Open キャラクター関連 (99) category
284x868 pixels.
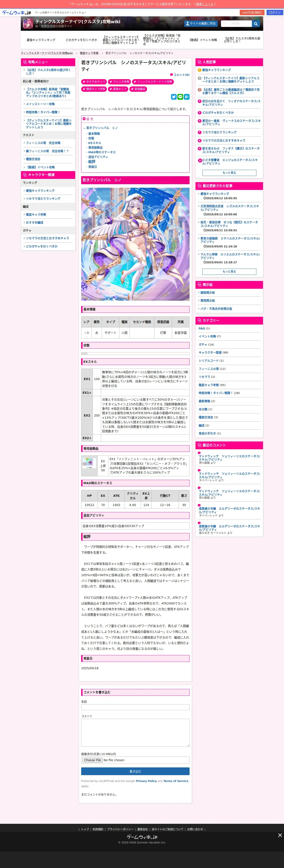210,352
